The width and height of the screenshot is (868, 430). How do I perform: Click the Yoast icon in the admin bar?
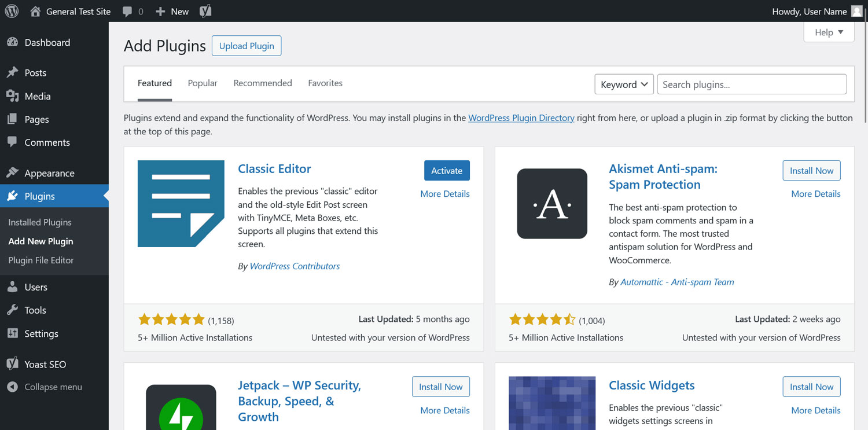(x=205, y=10)
